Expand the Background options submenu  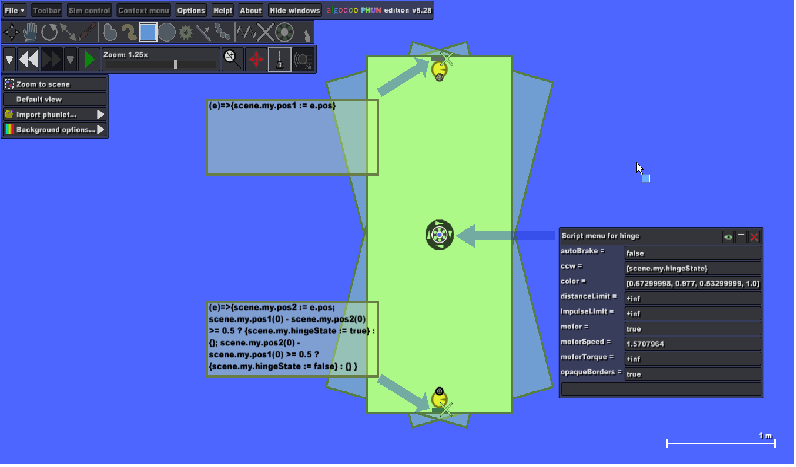coord(55,130)
